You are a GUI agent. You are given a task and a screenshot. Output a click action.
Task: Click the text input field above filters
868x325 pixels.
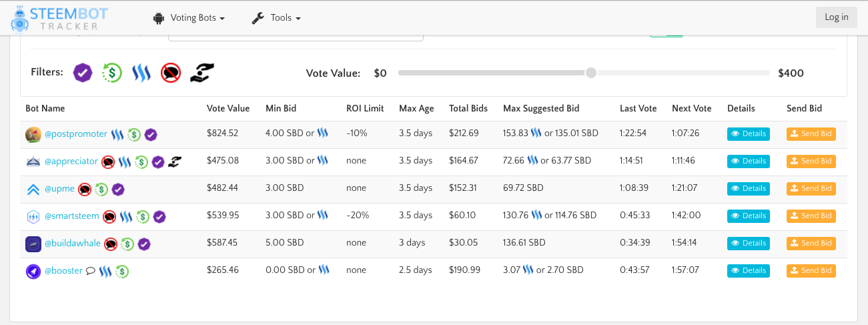coord(296,36)
